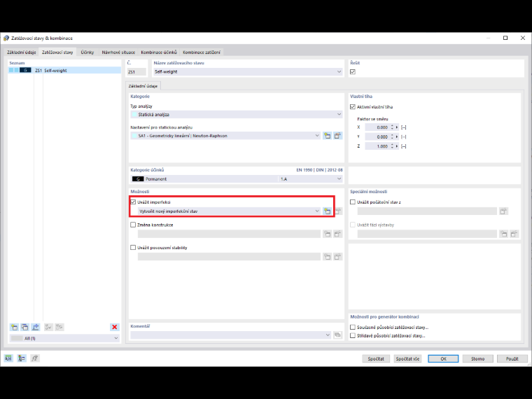Open All (1) filter dropdown
This screenshot has width=532, height=399.
point(116,338)
